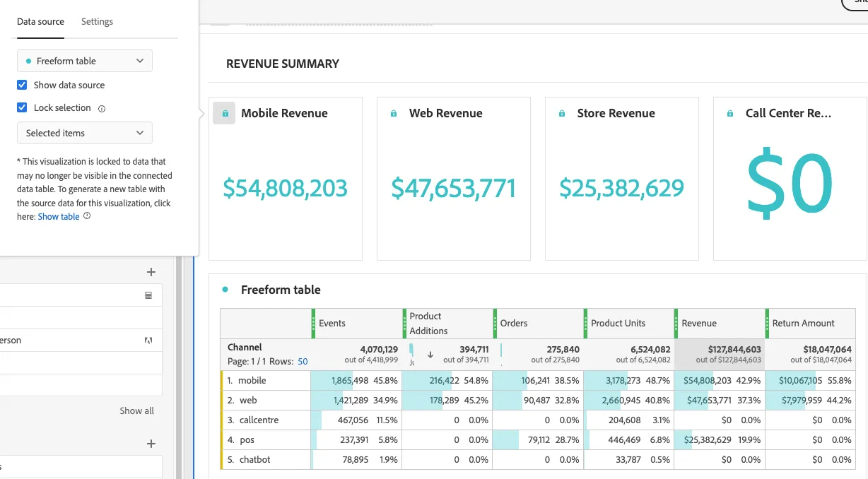Change the Rows count link showing 50
The image size is (868, 479).
(x=303, y=361)
